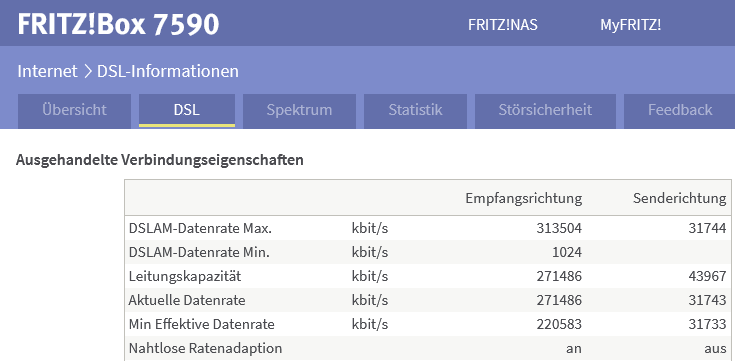The image size is (735, 361).
Task: Open the Feedback tab
Action: 680,111
